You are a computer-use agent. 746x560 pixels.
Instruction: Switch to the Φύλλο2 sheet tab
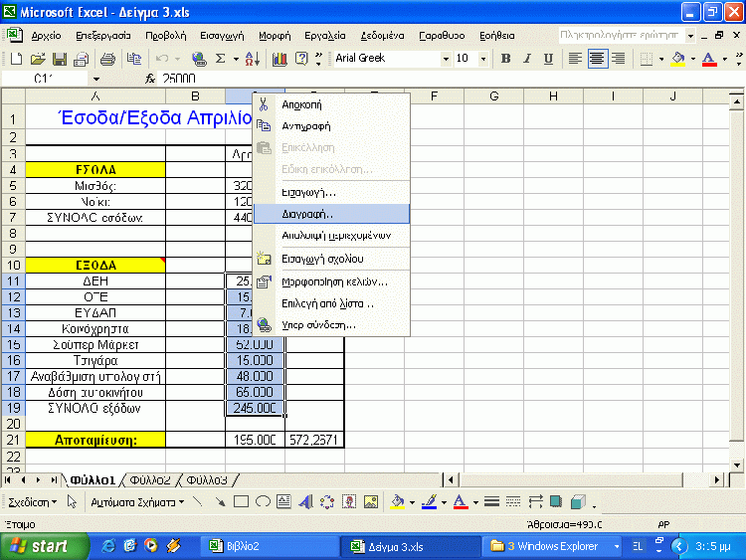tap(150, 480)
